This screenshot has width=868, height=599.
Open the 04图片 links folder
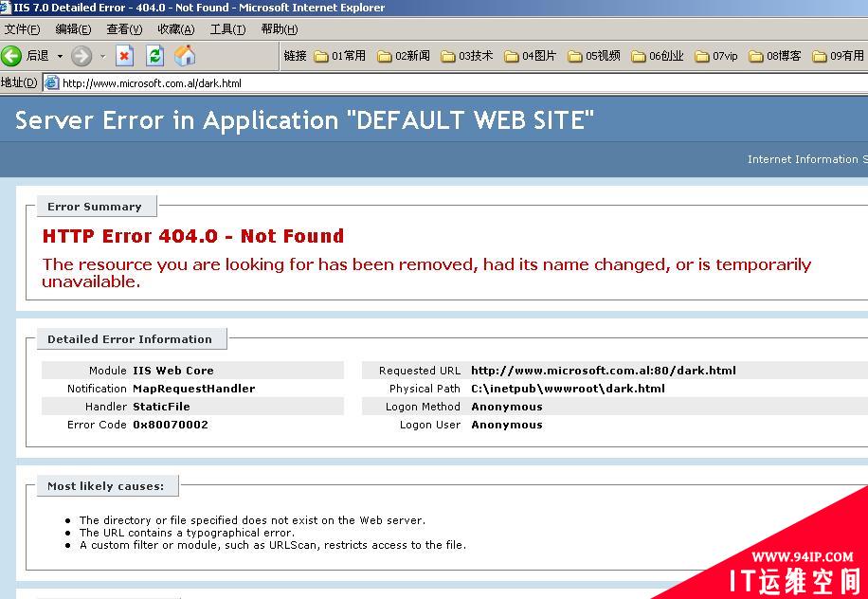tap(530, 56)
